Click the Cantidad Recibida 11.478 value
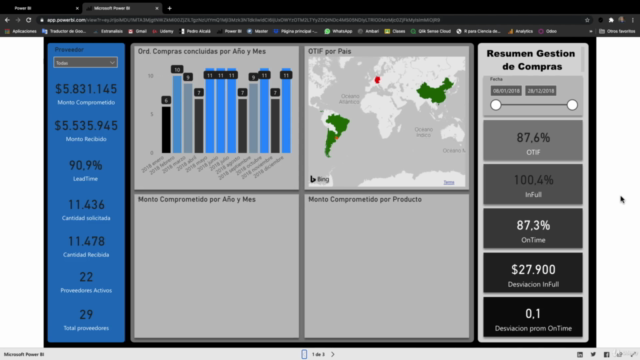 [86, 241]
